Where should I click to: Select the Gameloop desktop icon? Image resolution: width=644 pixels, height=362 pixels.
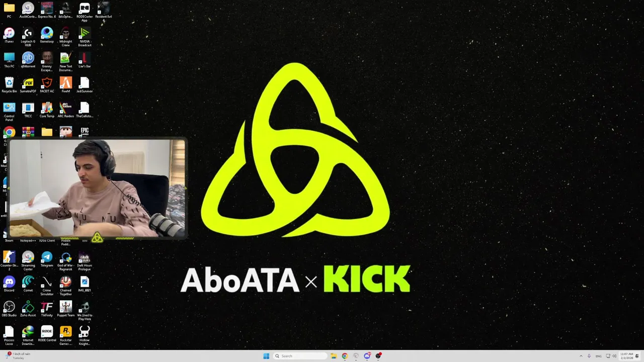coord(47,35)
